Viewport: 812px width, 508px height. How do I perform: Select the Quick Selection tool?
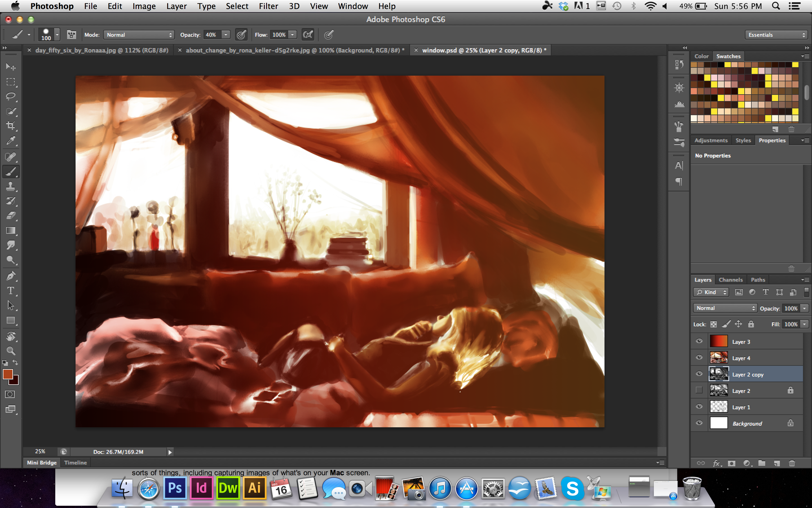(11, 111)
